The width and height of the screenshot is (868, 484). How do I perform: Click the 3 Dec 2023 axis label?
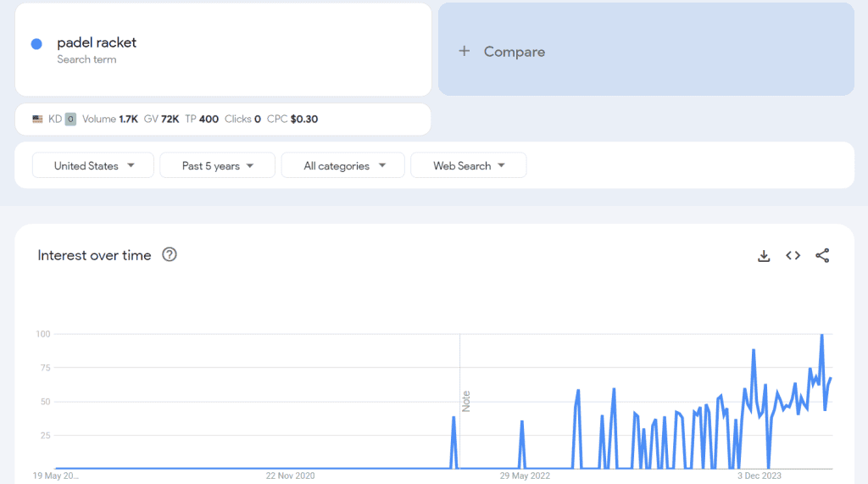point(759,476)
